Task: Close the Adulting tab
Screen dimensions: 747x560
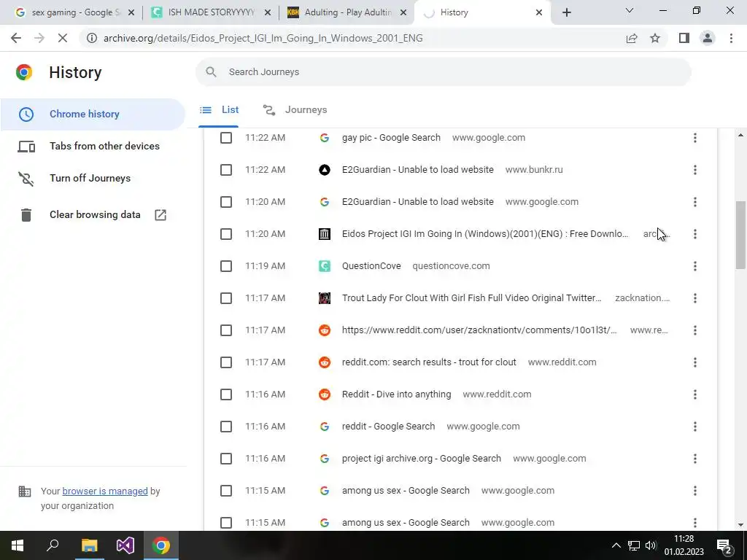Action: click(x=403, y=12)
